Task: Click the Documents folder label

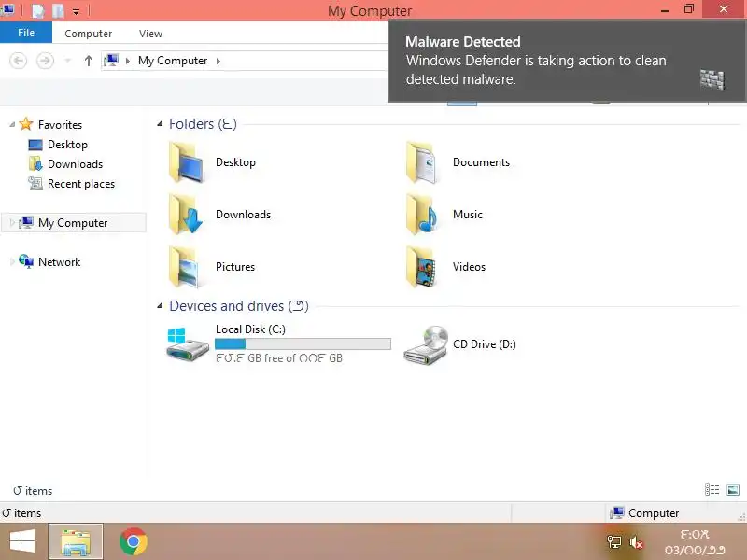Action: (x=481, y=162)
